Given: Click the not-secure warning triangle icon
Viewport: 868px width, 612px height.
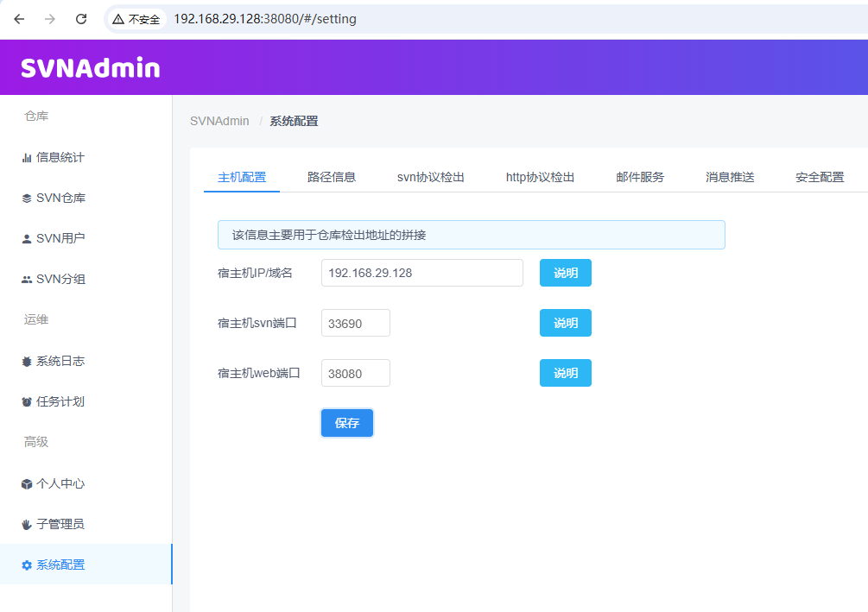Looking at the screenshot, I should (118, 19).
